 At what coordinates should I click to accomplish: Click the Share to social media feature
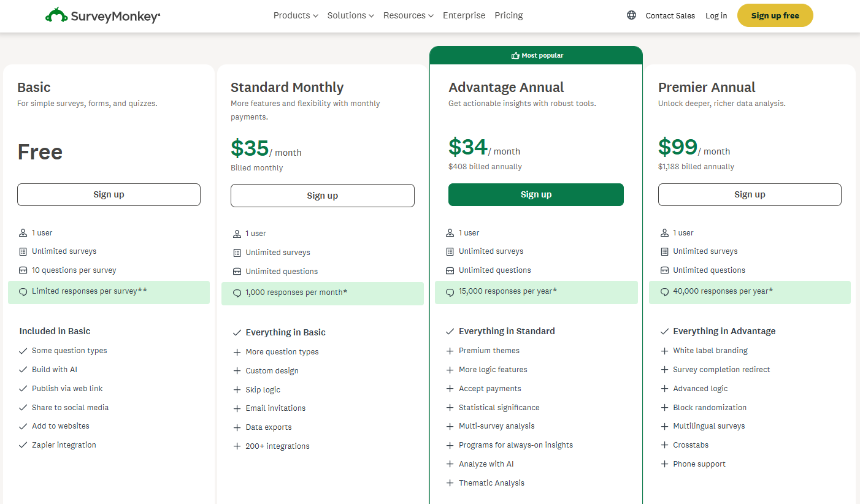(x=70, y=408)
